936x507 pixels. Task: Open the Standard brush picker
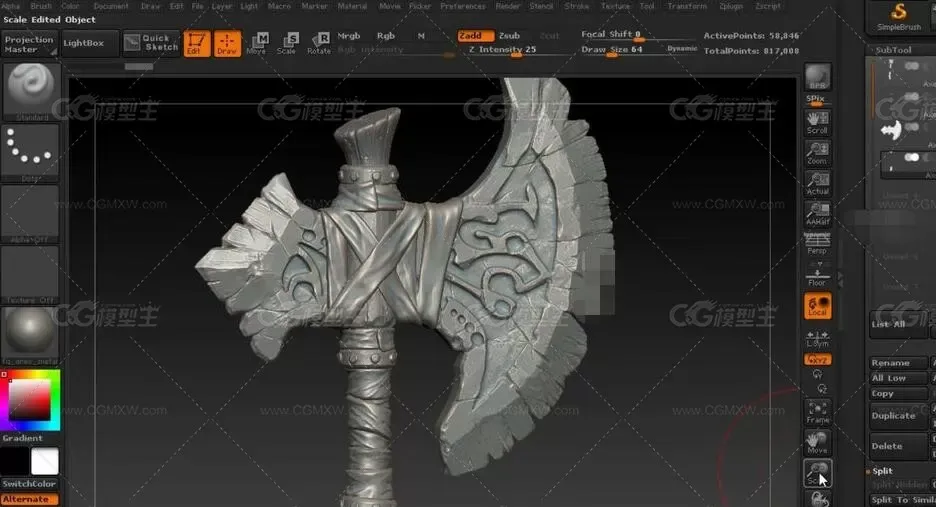point(30,92)
